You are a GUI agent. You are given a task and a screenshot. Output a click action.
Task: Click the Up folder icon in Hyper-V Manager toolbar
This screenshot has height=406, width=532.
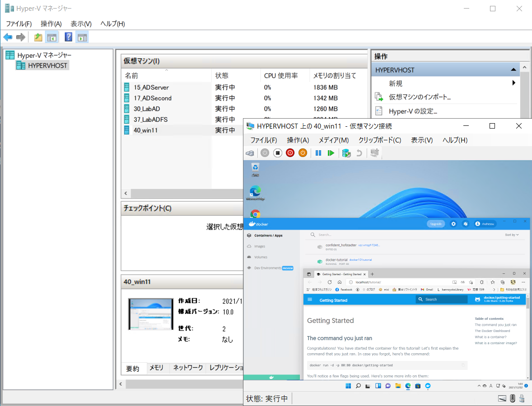pyautogui.click(x=38, y=37)
